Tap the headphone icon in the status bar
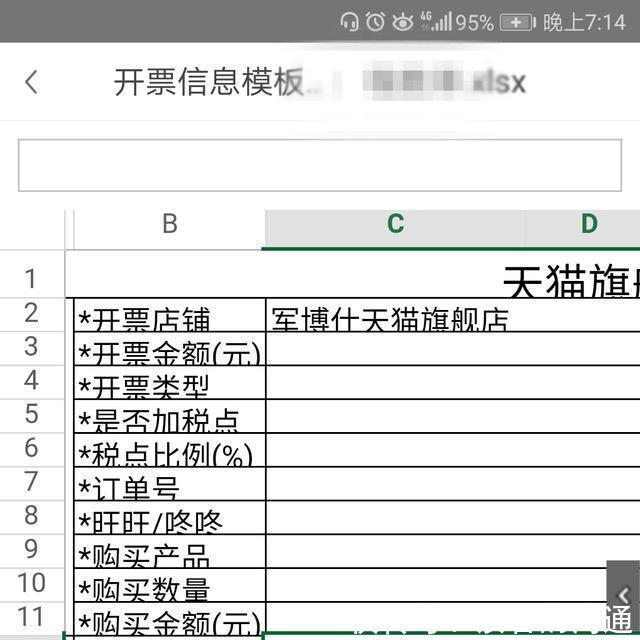Viewport: 640px width, 640px height. point(349,22)
